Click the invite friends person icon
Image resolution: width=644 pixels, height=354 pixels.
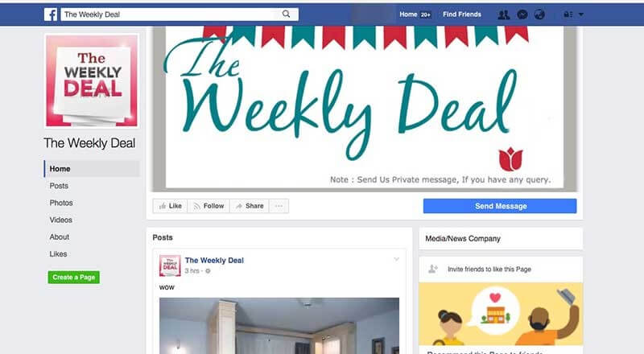[433, 269]
